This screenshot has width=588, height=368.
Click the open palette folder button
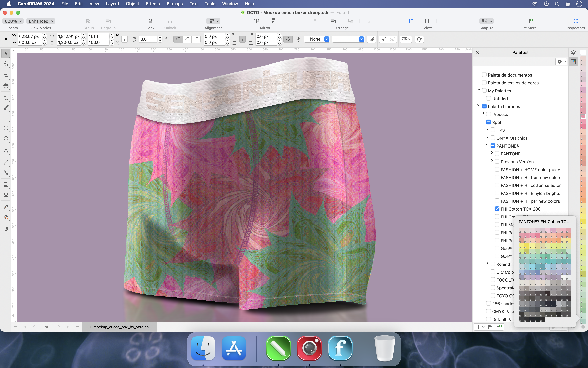[490, 327]
